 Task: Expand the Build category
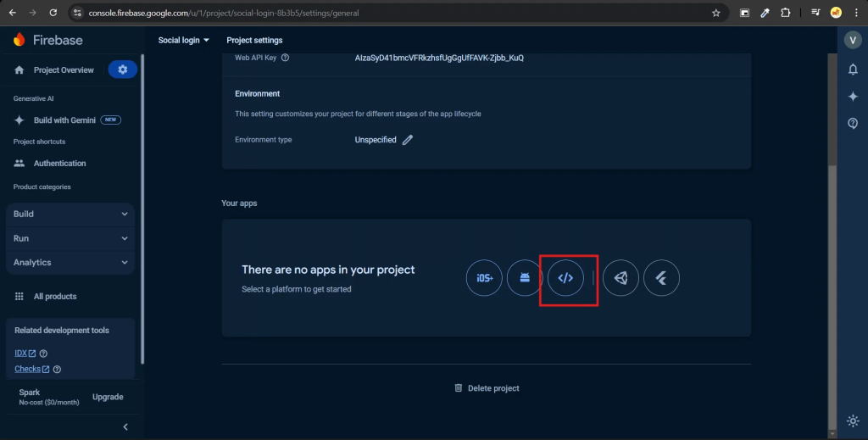click(x=70, y=214)
